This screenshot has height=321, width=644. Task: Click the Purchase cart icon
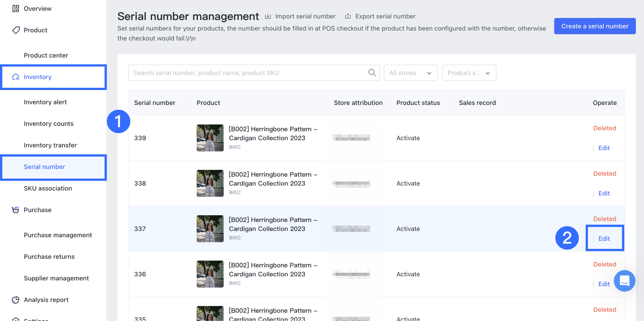pos(15,210)
